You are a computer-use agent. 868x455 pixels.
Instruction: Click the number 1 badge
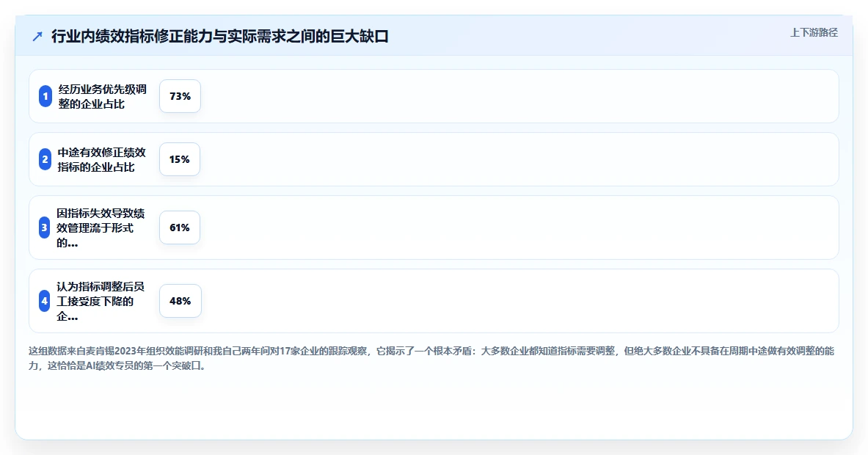(45, 96)
